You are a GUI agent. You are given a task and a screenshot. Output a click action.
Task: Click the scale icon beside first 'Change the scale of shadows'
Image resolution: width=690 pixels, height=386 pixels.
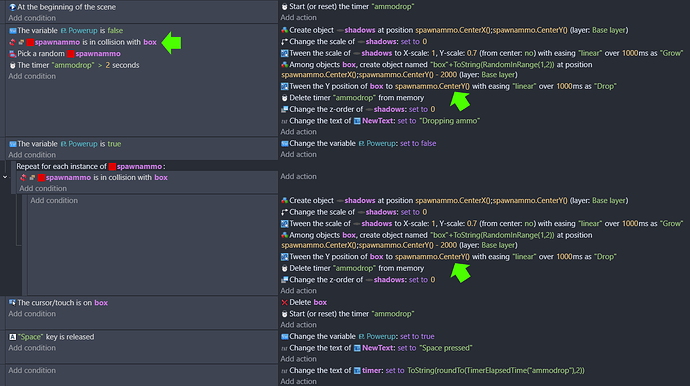point(284,42)
